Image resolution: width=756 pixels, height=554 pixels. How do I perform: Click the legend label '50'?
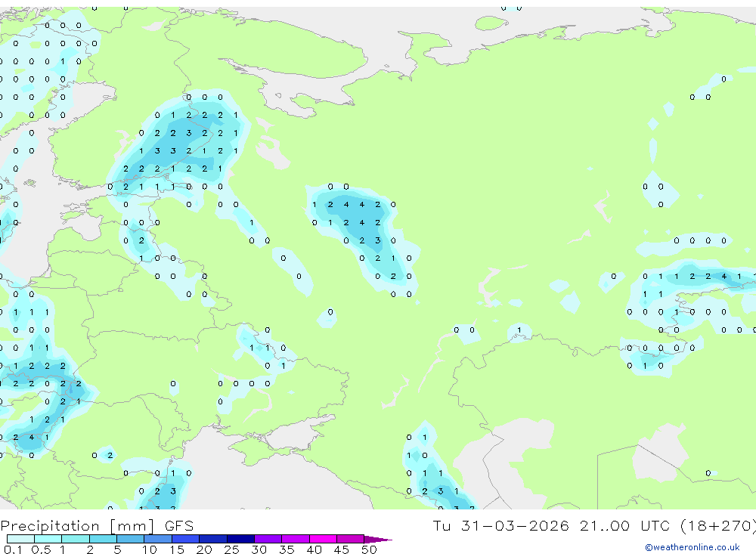click(369, 549)
